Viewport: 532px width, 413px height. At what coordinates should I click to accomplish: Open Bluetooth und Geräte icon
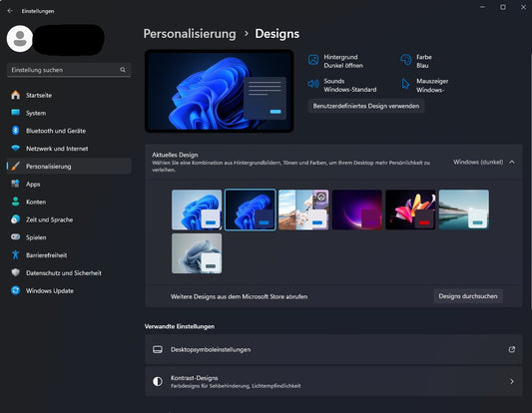(x=15, y=131)
